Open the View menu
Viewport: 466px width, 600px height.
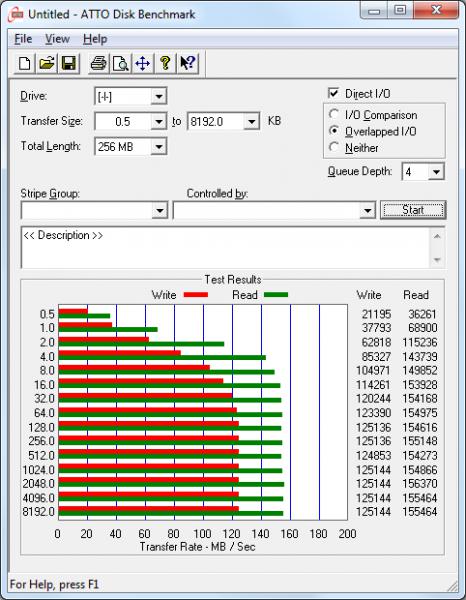tap(57, 39)
